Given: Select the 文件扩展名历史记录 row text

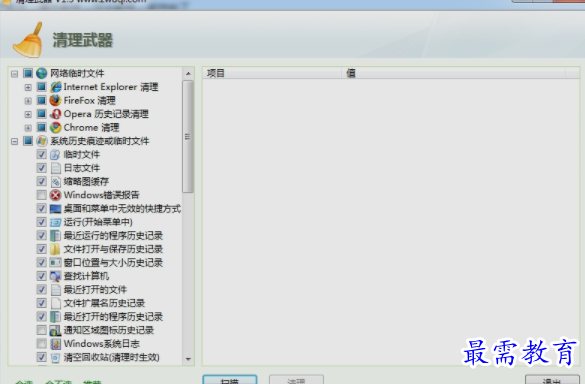Looking at the screenshot, I should pos(104,303).
